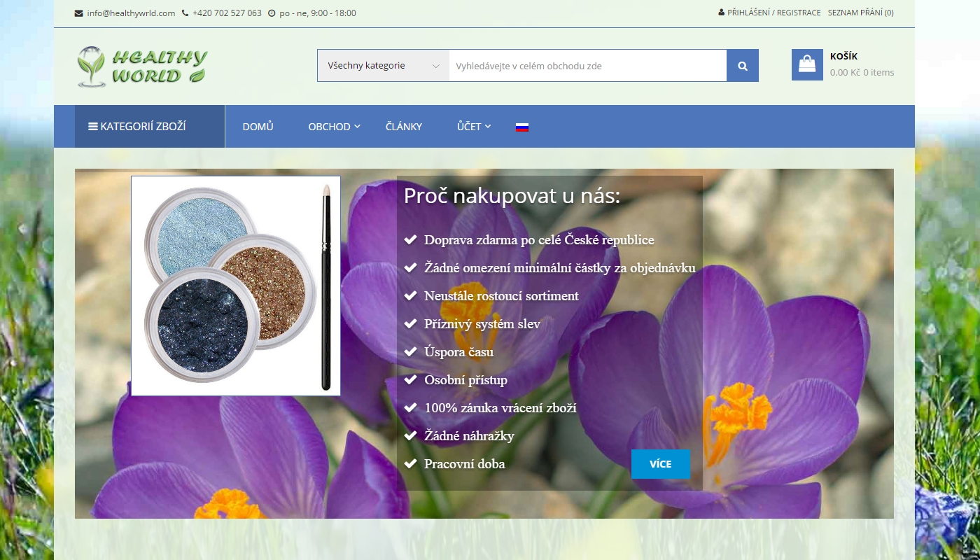
Task: Click the eyeshadow product image
Action: coord(236,286)
